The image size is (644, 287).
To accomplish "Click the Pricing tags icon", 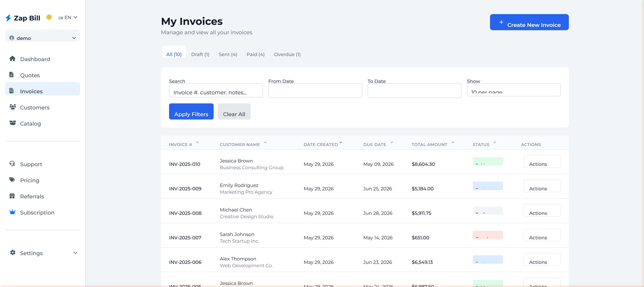I will click(12, 180).
